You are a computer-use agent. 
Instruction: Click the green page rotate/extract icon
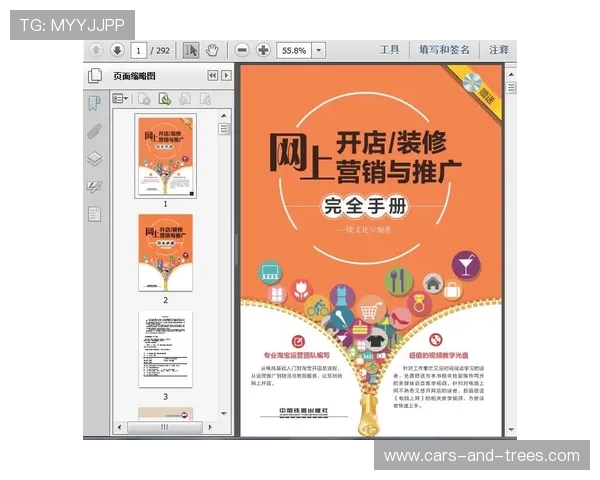[165, 99]
